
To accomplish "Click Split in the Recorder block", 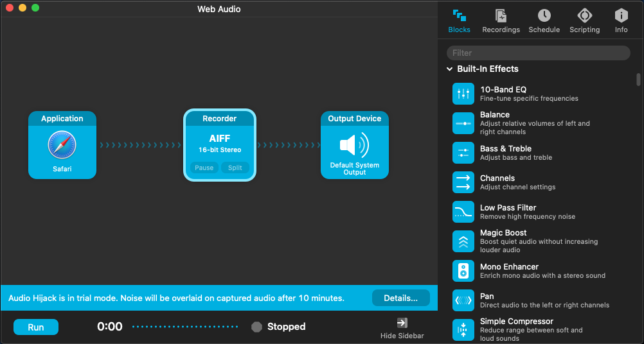I will pyautogui.click(x=235, y=168).
